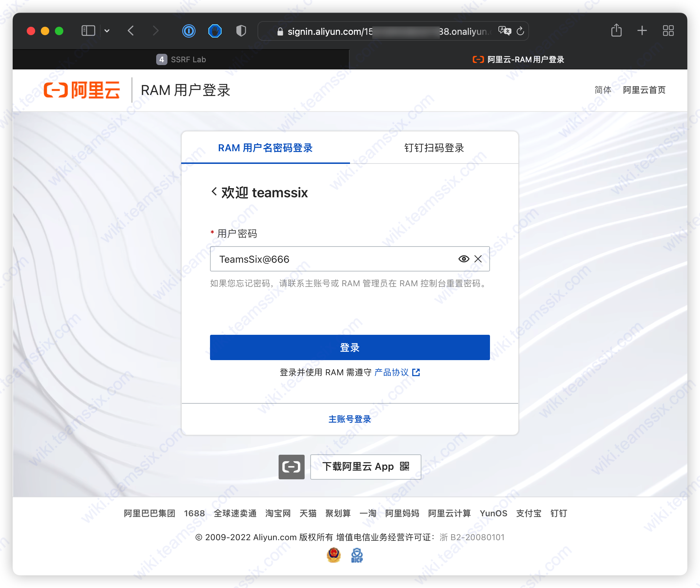Switch to the SSRF Lab browser tab

click(181, 59)
